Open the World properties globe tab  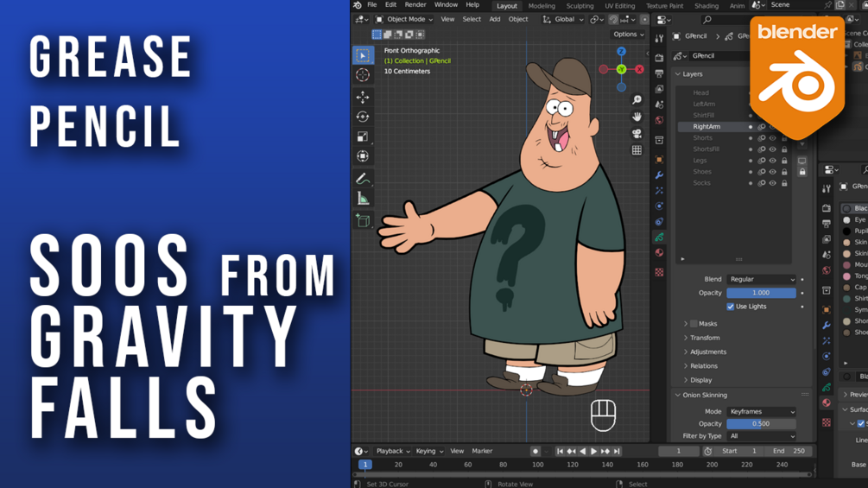tap(659, 120)
